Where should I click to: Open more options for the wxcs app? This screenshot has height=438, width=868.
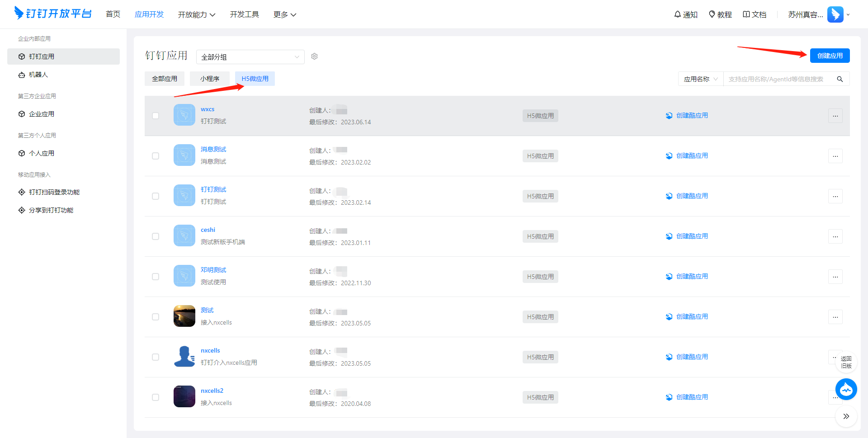tap(835, 116)
